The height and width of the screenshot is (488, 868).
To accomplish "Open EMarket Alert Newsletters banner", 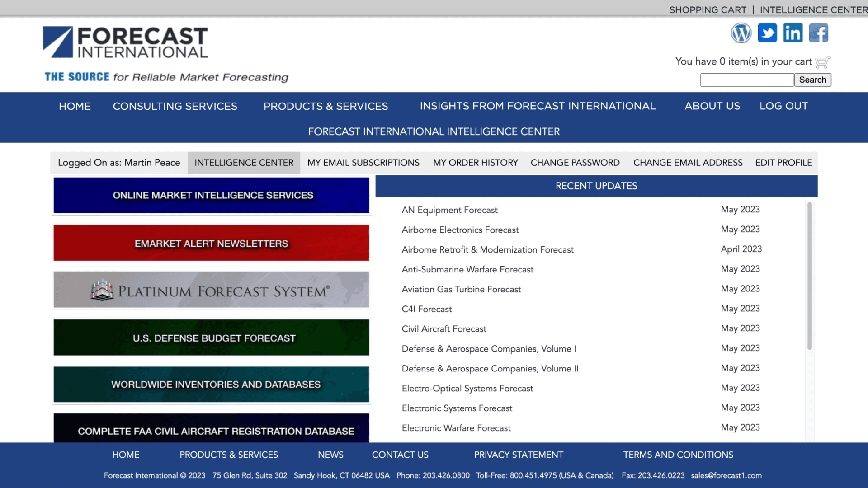I will [211, 243].
